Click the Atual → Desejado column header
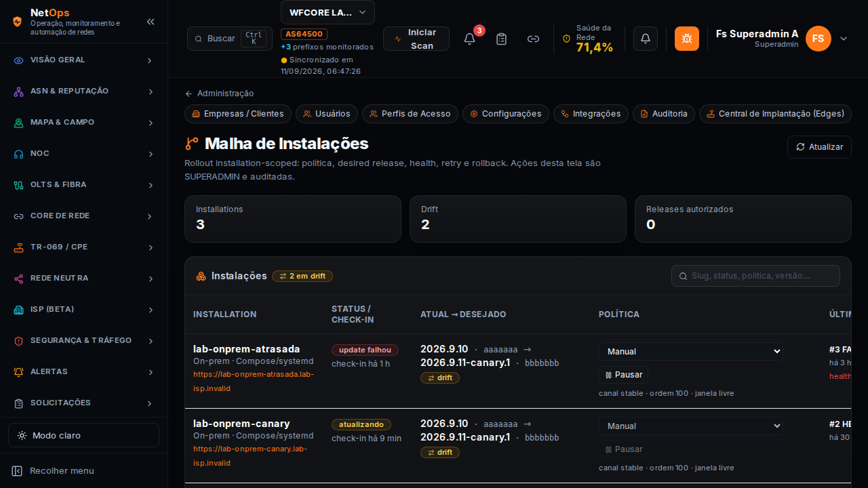 [x=463, y=314]
